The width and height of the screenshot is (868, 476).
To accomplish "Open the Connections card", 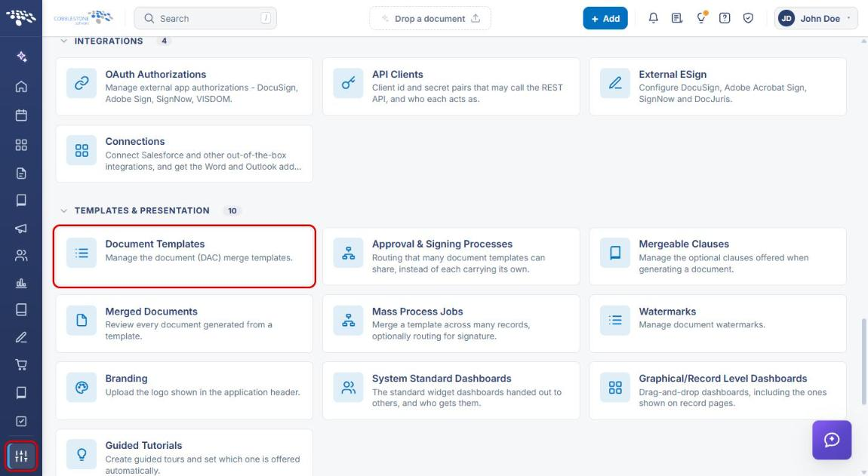I will coord(184,154).
